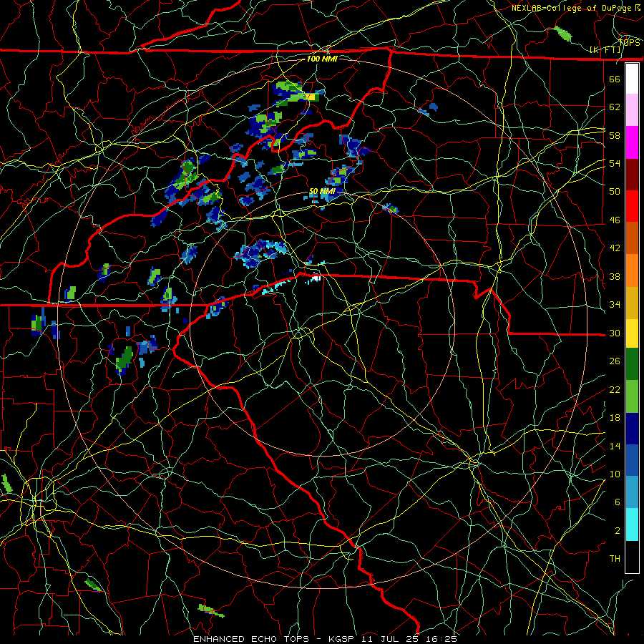Screen dimensions: 644x644
Task: Click the legend value 34
Action: pyautogui.click(x=615, y=305)
